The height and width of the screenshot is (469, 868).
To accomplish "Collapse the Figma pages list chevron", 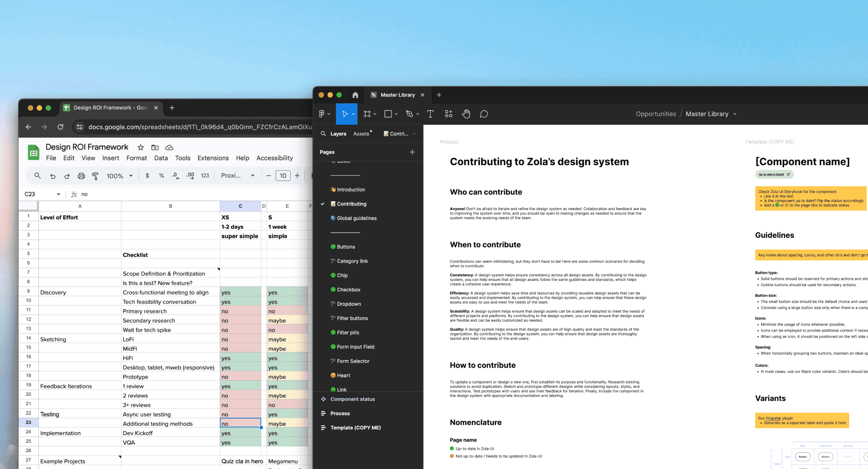I will (414, 134).
